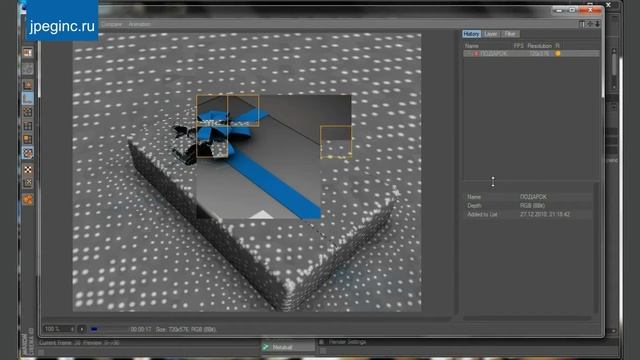Click the Depth value RGB (8Bit)

coord(532,206)
